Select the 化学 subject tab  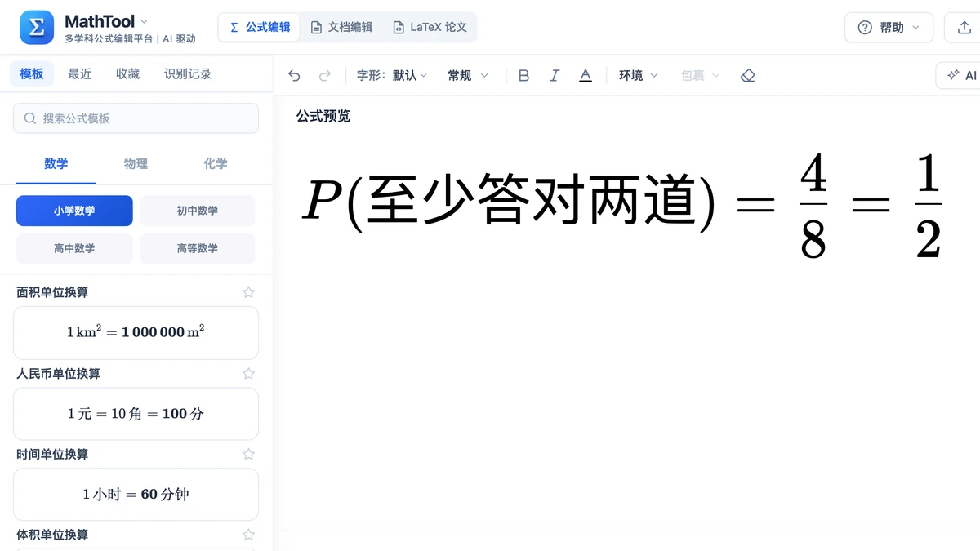[216, 164]
